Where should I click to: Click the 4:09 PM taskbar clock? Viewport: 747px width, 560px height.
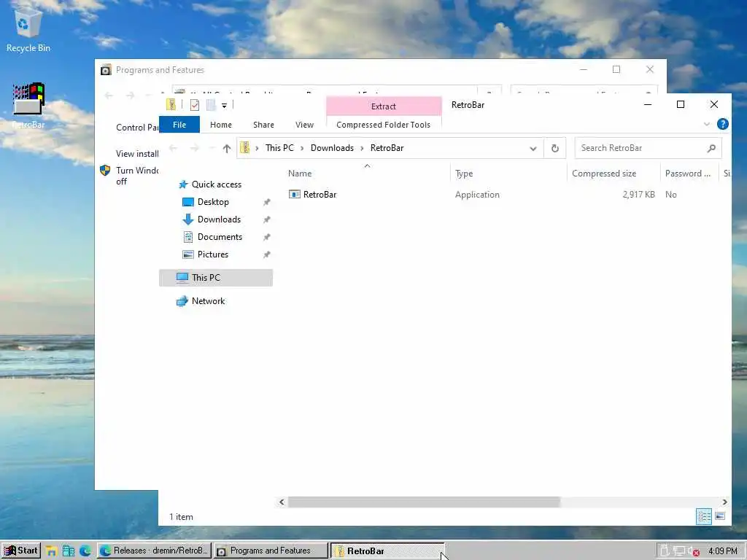[x=723, y=551]
